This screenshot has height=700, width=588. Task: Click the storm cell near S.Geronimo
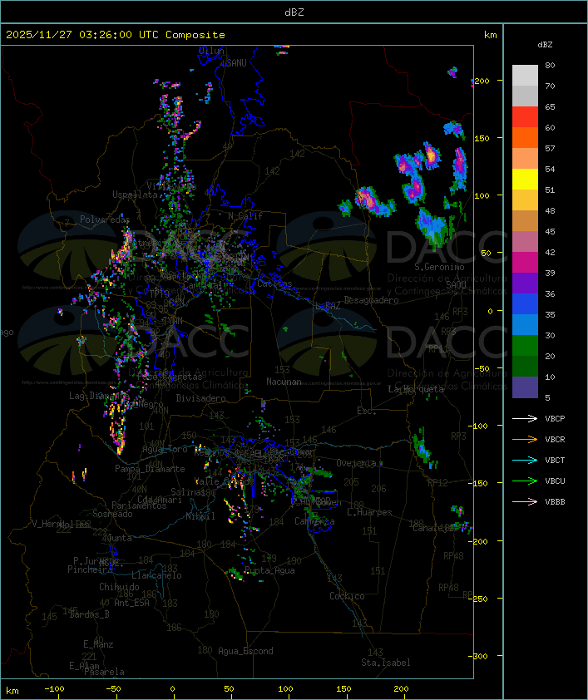point(432,226)
